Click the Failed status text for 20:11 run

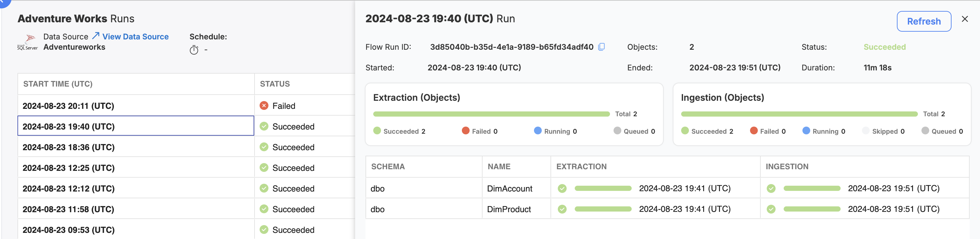283,106
